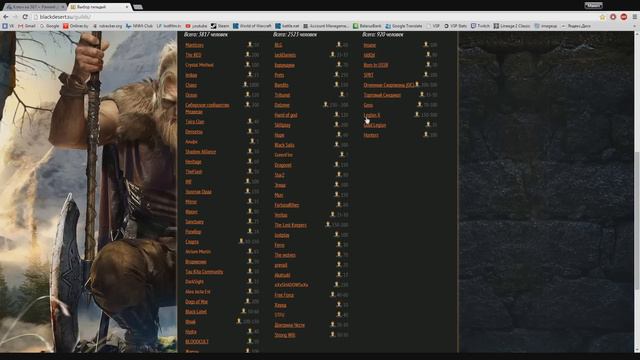Open the VSP Stats bookmark

click(455, 26)
